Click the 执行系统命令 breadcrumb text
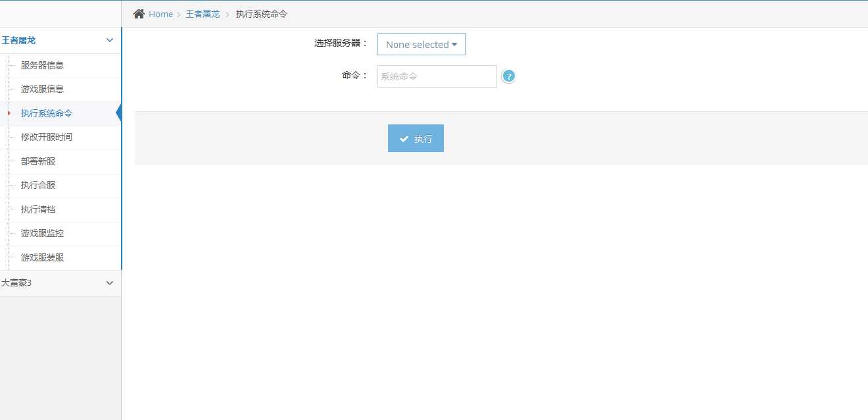This screenshot has width=868, height=420. click(261, 14)
